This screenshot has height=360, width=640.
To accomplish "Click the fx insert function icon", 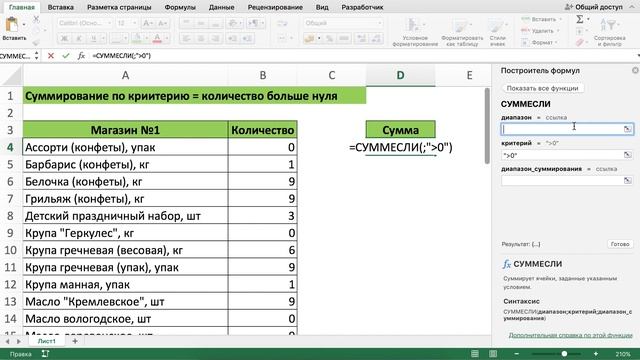I will pos(81,56).
